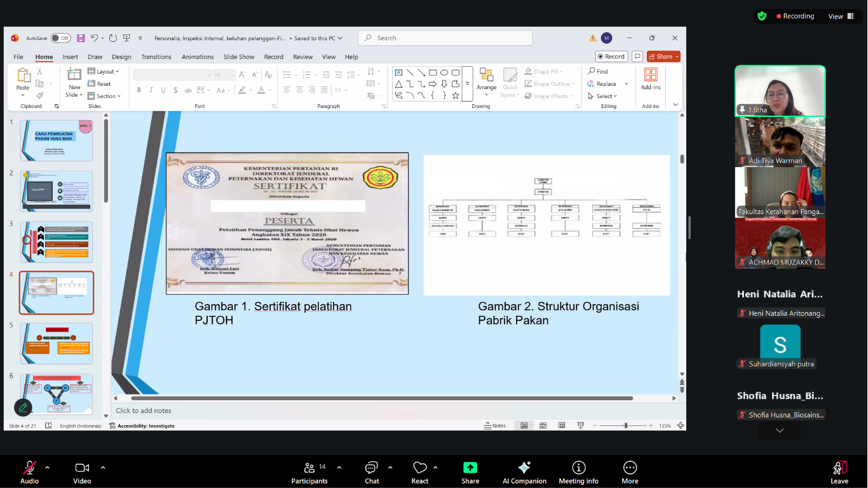Adjust the zoom slider in status bar
The height and width of the screenshot is (488, 868).
pyautogui.click(x=626, y=426)
